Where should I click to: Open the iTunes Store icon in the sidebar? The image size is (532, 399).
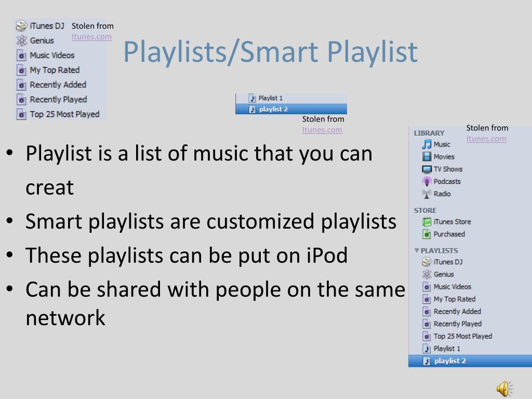tap(427, 222)
